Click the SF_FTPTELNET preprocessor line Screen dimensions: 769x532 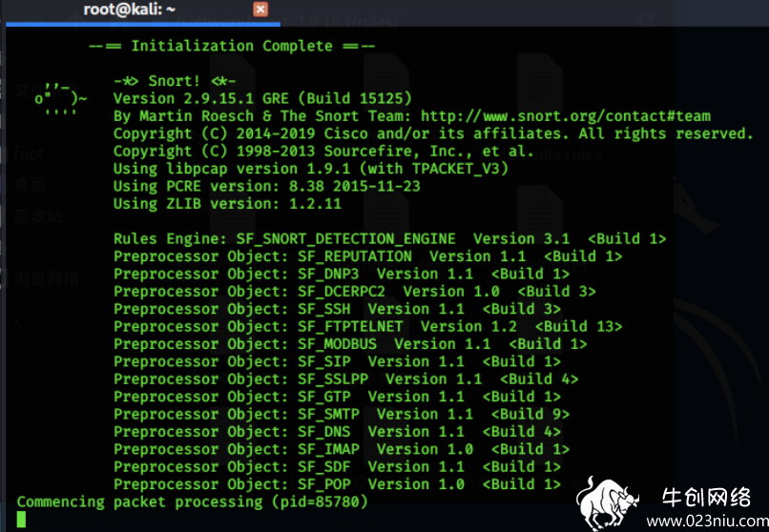click(368, 327)
